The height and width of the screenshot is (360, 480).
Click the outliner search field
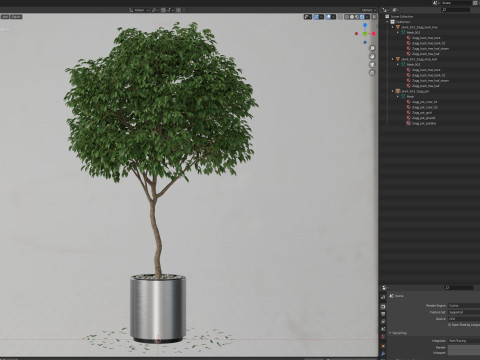tap(456, 10)
